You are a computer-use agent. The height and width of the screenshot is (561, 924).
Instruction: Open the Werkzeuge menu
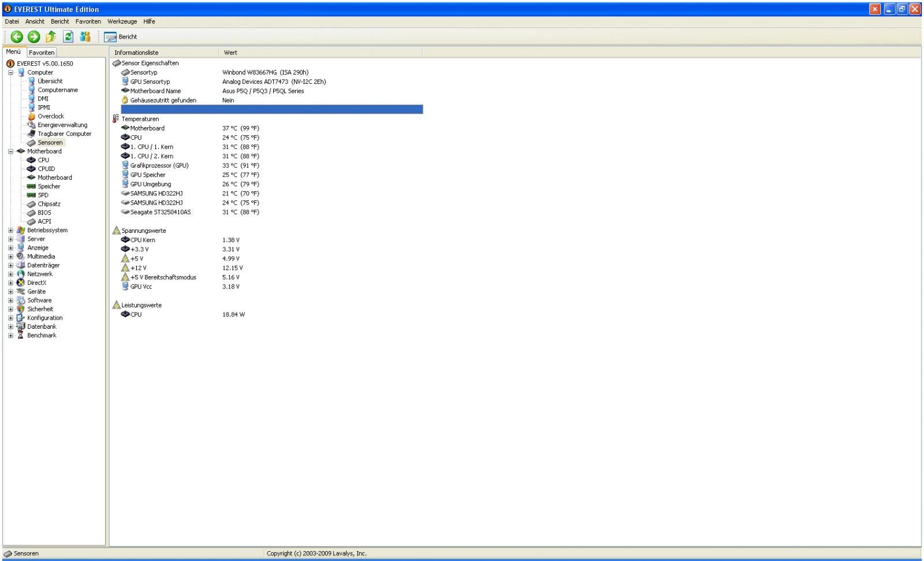pyautogui.click(x=122, y=21)
